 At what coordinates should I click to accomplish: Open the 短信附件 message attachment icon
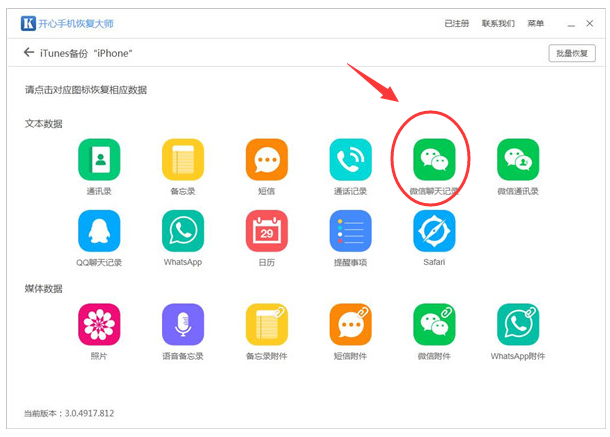click(351, 324)
